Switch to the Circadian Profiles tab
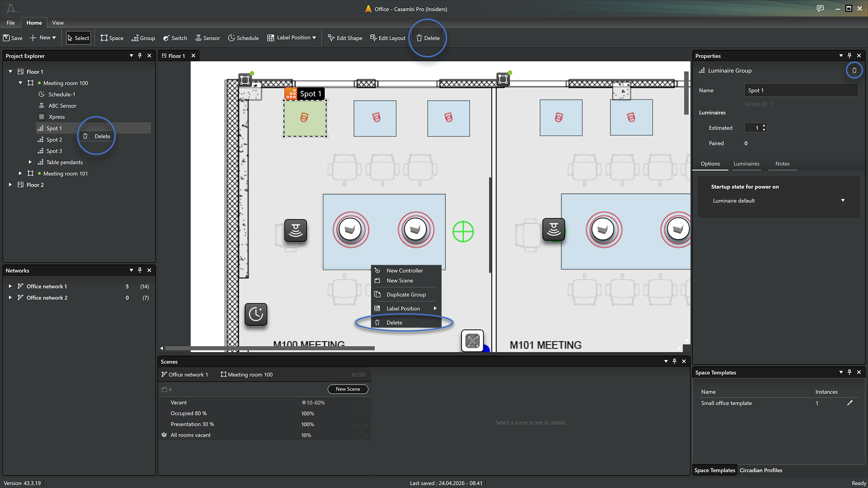The width and height of the screenshot is (868, 488). click(761, 470)
